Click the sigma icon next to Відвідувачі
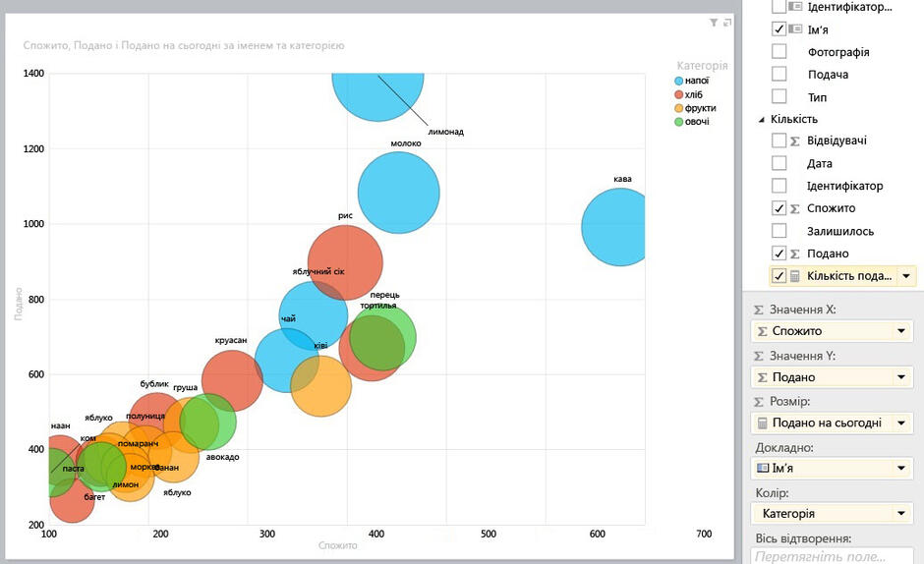 point(795,141)
